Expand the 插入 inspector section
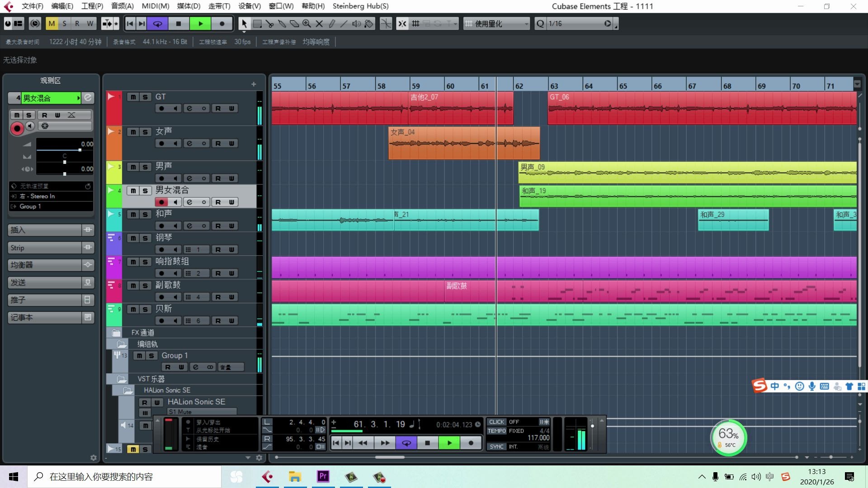868x488 pixels. (51, 230)
